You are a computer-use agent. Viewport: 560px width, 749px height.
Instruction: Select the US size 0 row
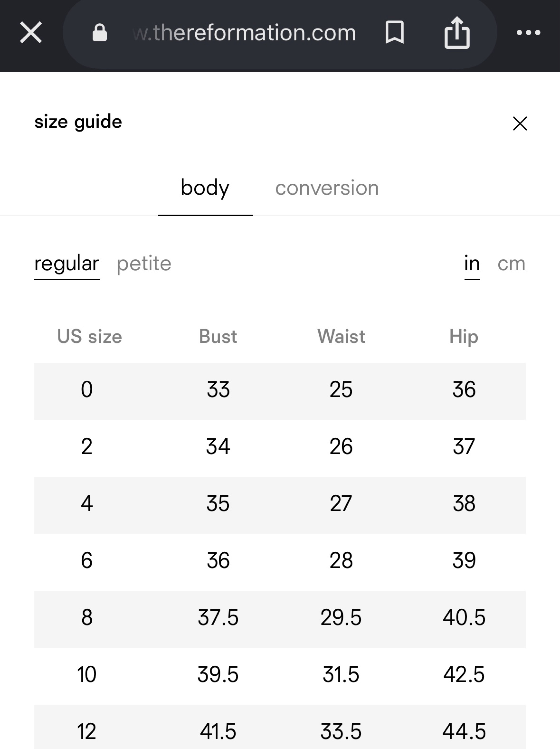pyautogui.click(x=280, y=391)
